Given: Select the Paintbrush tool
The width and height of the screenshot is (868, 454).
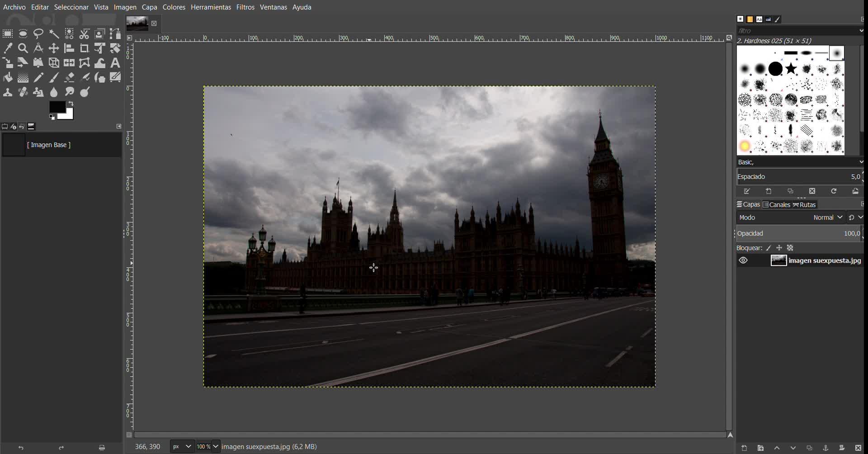Looking at the screenshot, I should tap(54, 78).
